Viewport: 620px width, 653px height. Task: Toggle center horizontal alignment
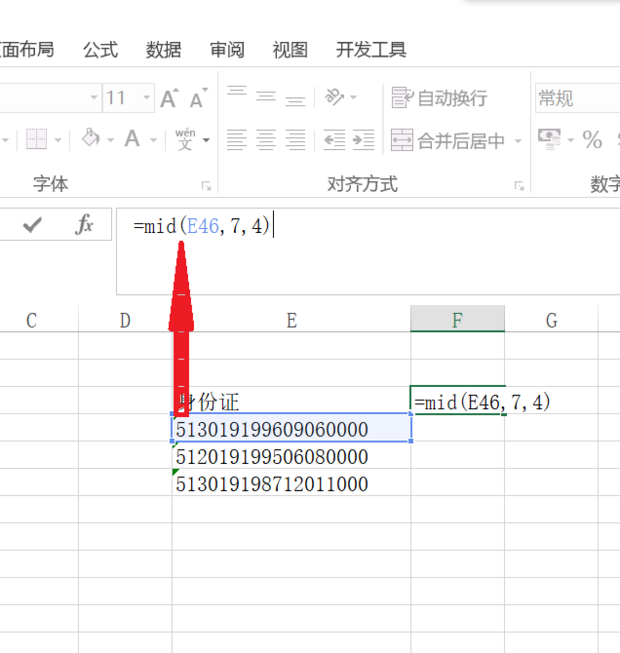click(x=266, y=139)
